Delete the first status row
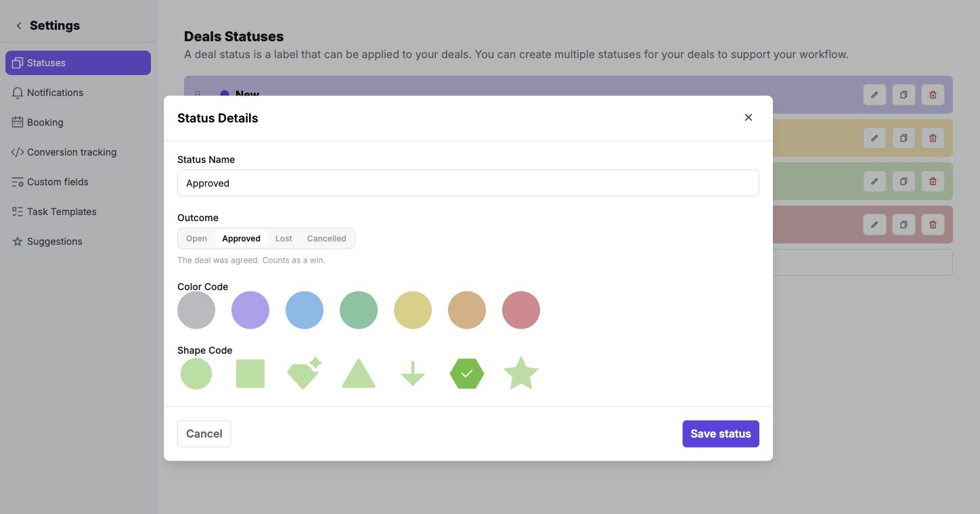The height and width of the screenshot is (514, 980). click(x=933, y=95)
